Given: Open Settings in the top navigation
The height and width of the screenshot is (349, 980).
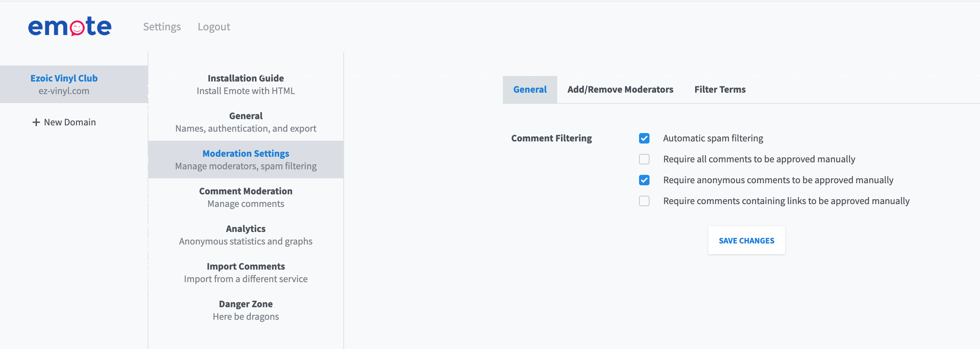Looking at the screenshot, I should [x=162, y=26].
